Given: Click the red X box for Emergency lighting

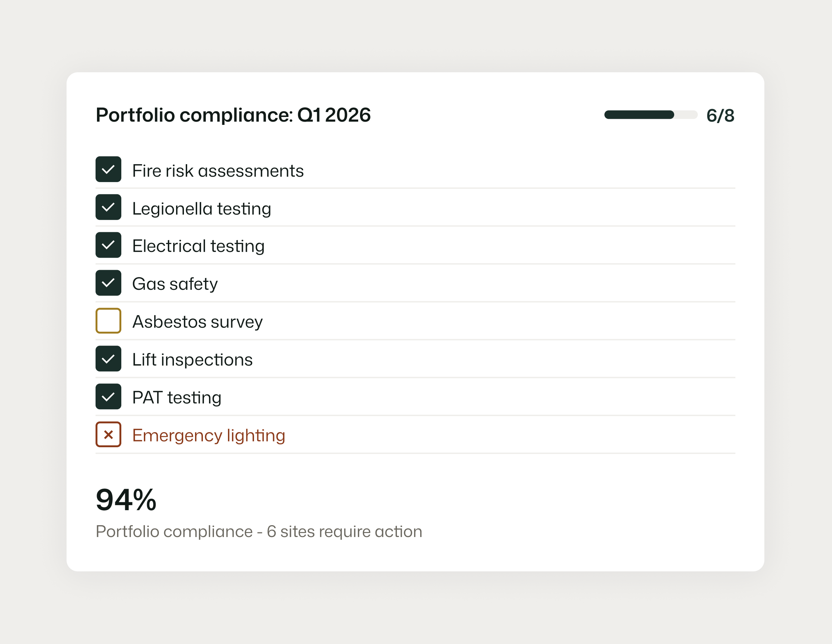Looking at the screenshot, I should tap(108, 434).
